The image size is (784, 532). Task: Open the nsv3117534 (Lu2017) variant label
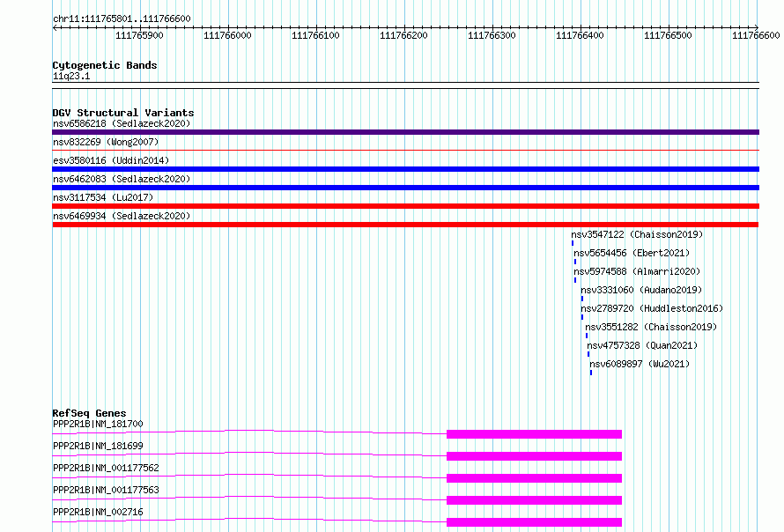coord(103,197)
